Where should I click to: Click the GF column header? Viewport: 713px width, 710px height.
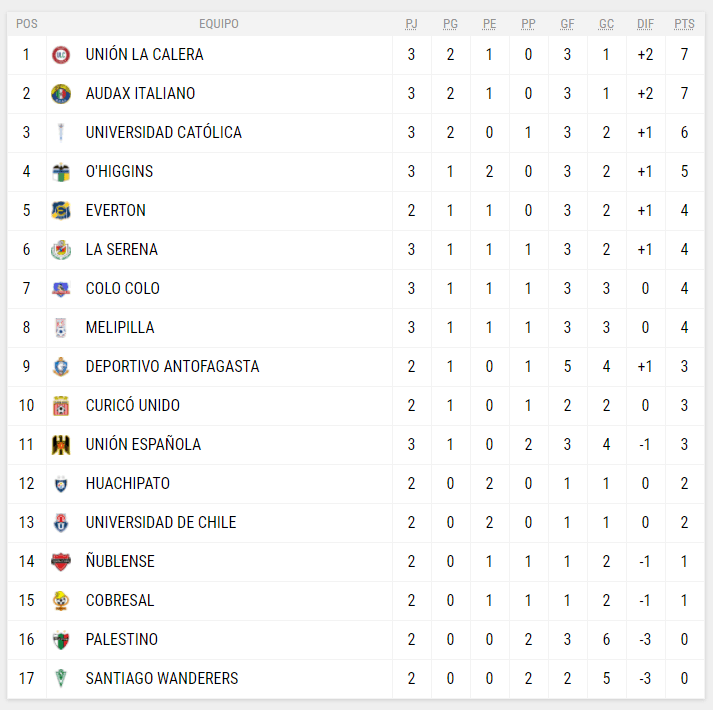(x=567, y=24)
